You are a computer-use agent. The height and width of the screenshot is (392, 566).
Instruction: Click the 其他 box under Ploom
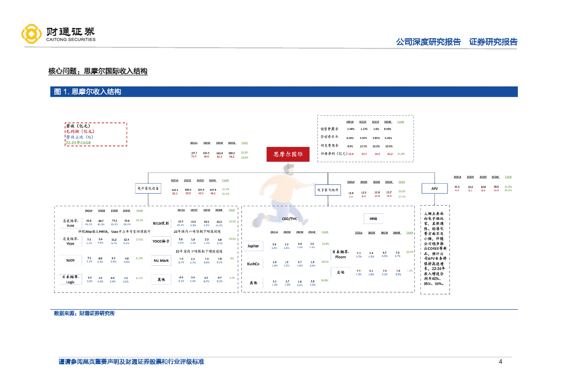(340, 272)
